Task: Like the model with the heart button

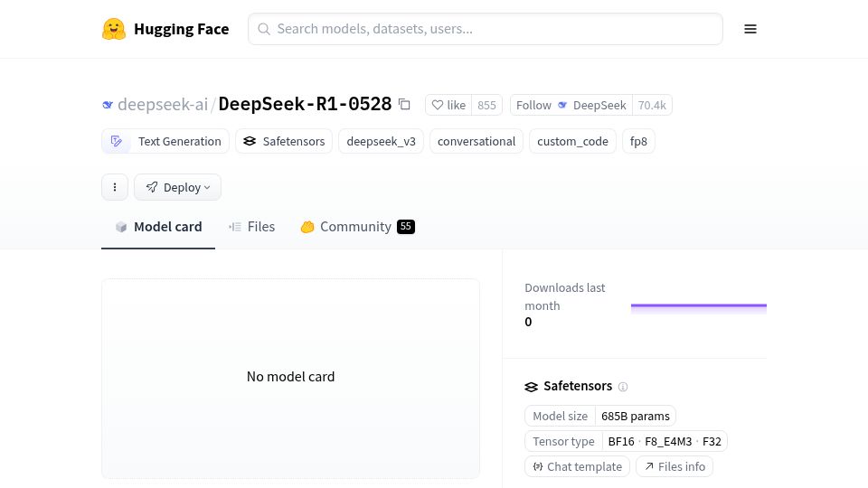Action: click(x=448, y=105)
